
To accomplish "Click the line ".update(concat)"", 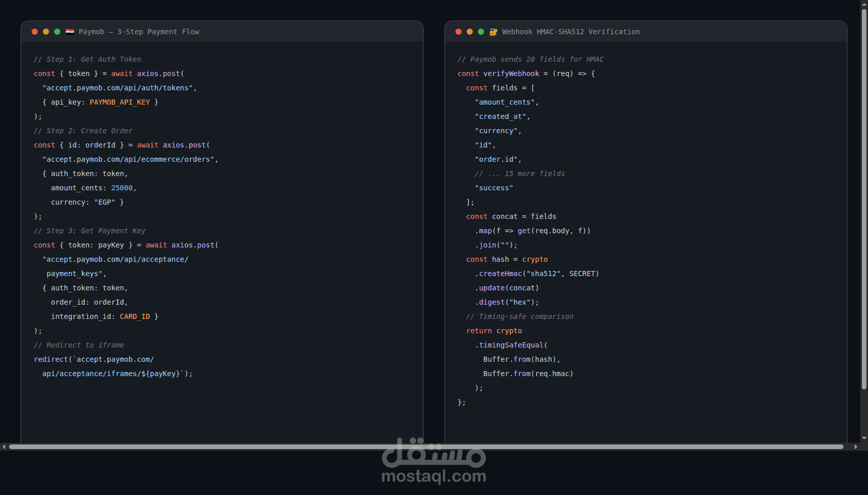I will point(507,288).
